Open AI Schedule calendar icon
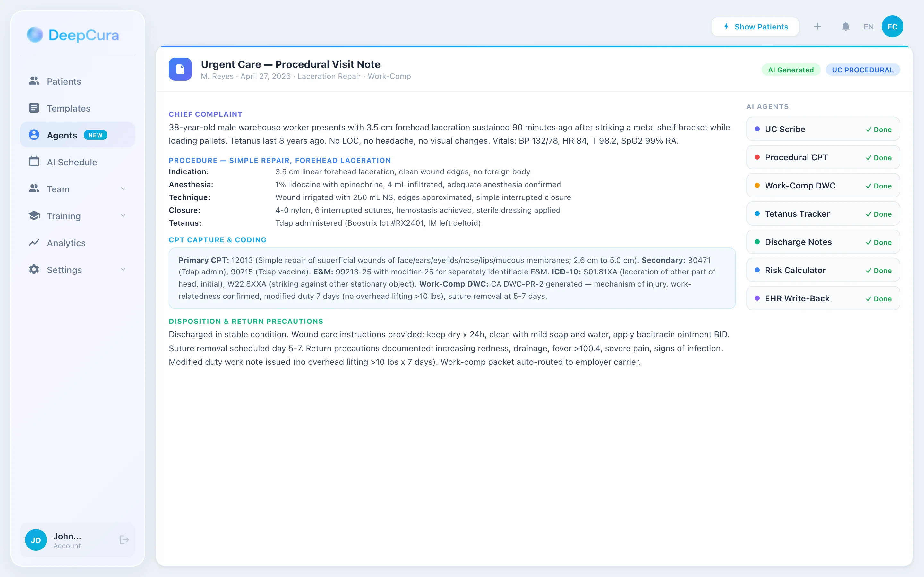Viewport: 924px width, 577px height. point(34,162)
